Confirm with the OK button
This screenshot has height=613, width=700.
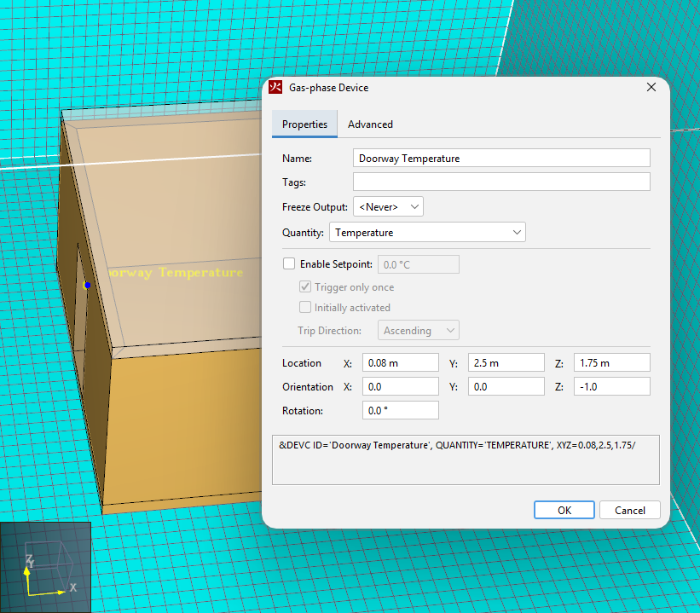[564, 510]
